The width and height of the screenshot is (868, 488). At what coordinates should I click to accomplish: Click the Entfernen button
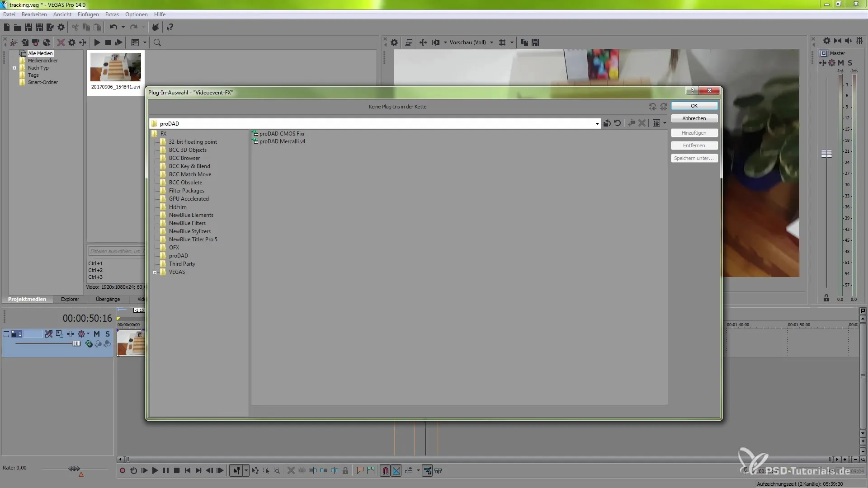pos(694,145)
